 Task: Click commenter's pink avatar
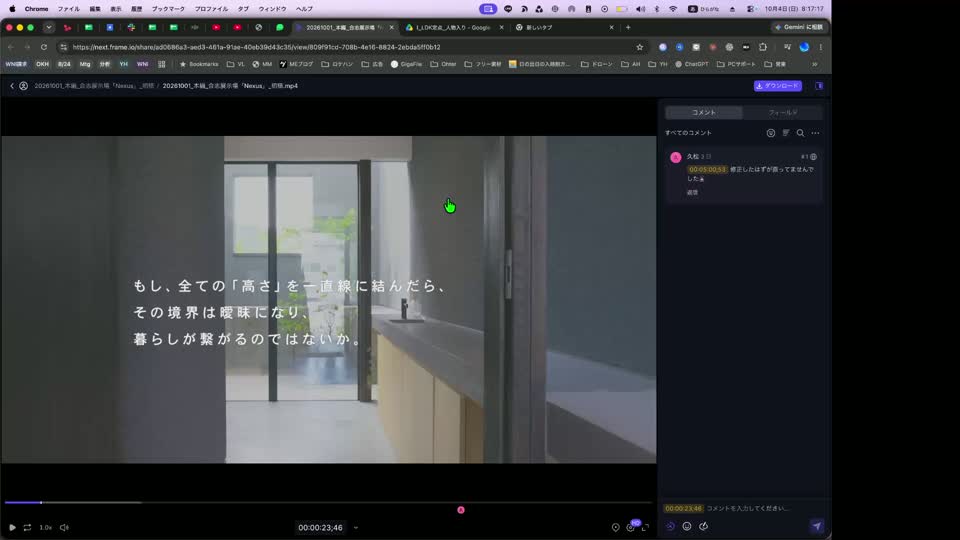675,157
